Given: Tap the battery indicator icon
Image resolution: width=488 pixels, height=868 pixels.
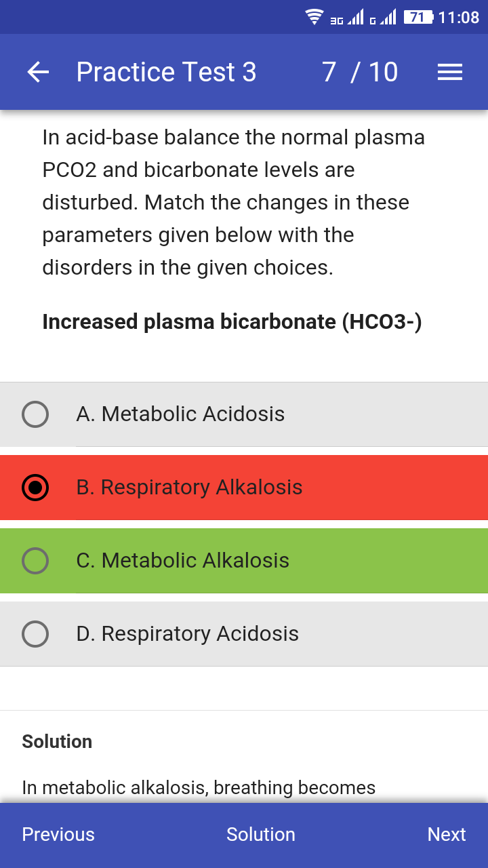Looking at the screenshot, I should [418, 17].
